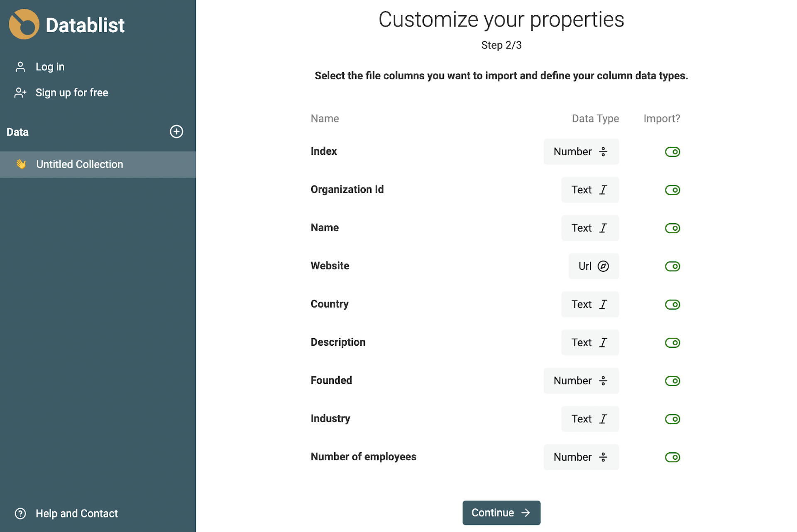Click Sign up for free
Viewport: 797px width, 532px height.
point(71,93)
